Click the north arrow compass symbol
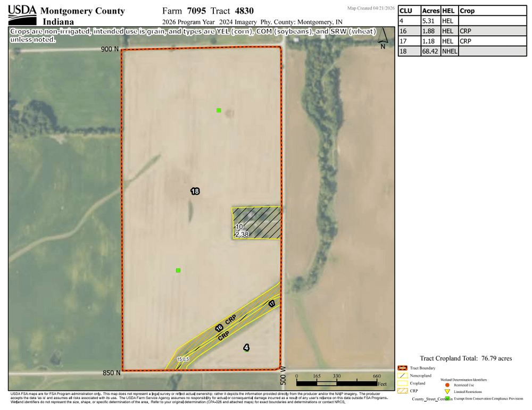 383,39
